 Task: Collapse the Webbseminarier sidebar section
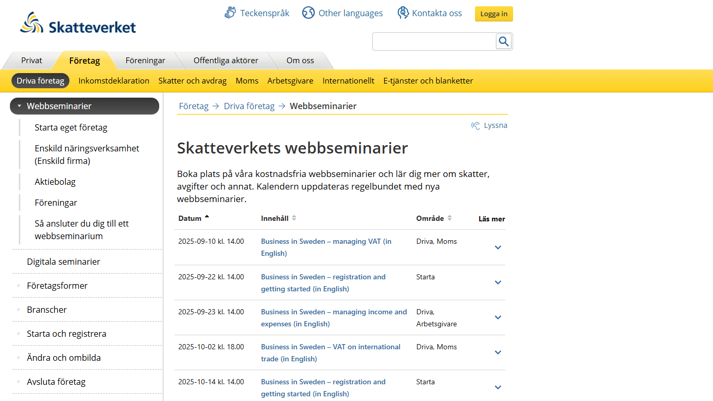click(x=85, y=106)
